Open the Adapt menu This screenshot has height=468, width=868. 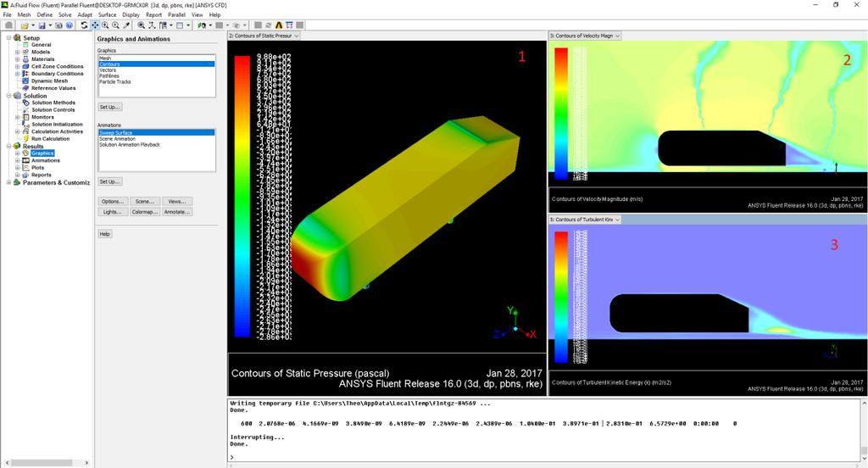point(85,15)
